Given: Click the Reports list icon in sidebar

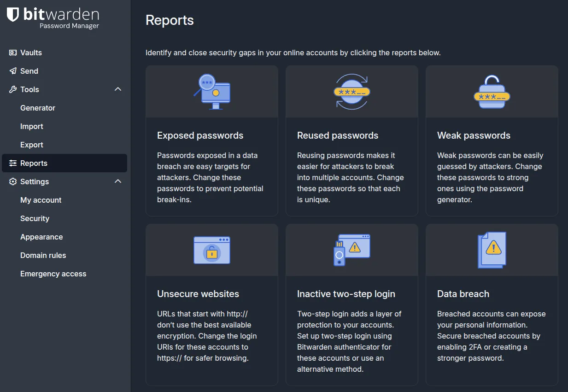Looking at the screenshot, I should pos(12,163).
